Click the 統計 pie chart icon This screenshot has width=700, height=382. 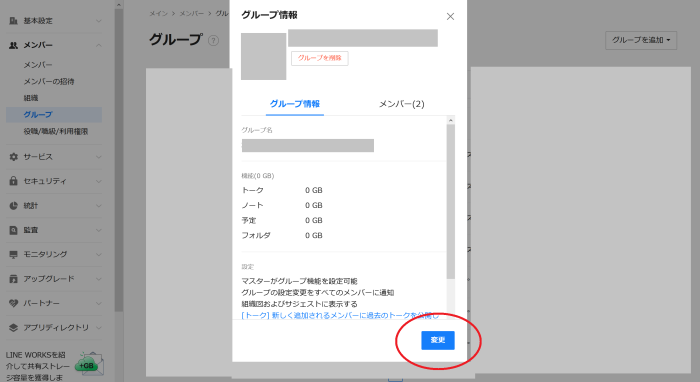click(x=13, y=206)
